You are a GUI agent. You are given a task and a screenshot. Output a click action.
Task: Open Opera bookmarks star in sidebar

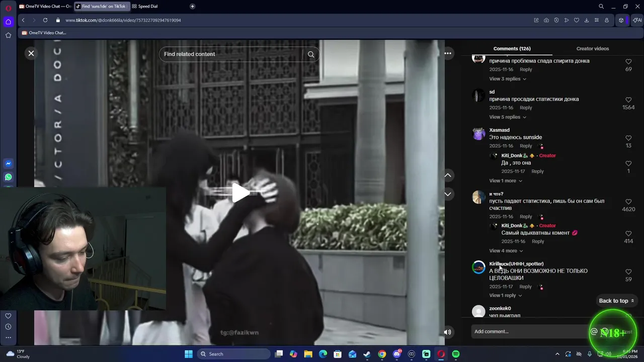[8, 35]
